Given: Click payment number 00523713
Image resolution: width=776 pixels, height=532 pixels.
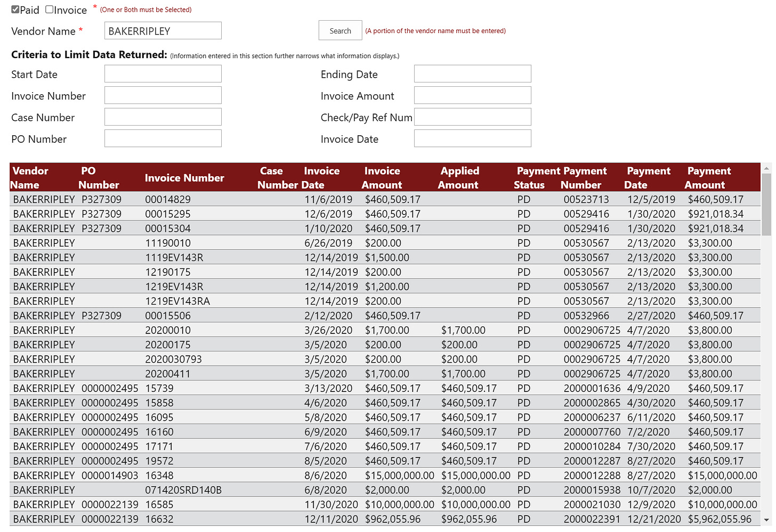Looking at the screenshot, I should (586, 200).
